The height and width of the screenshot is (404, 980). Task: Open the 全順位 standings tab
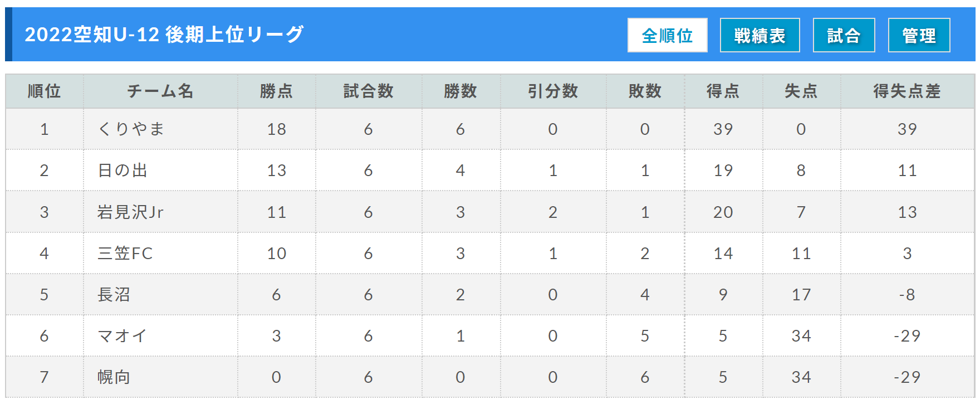click(667, 35)
